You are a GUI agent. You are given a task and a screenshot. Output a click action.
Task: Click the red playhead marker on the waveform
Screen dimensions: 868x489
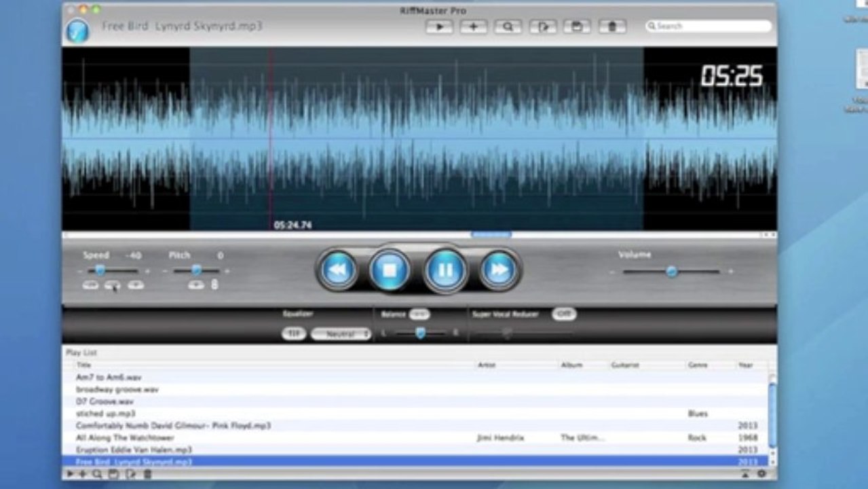click(x=271, y=139)
